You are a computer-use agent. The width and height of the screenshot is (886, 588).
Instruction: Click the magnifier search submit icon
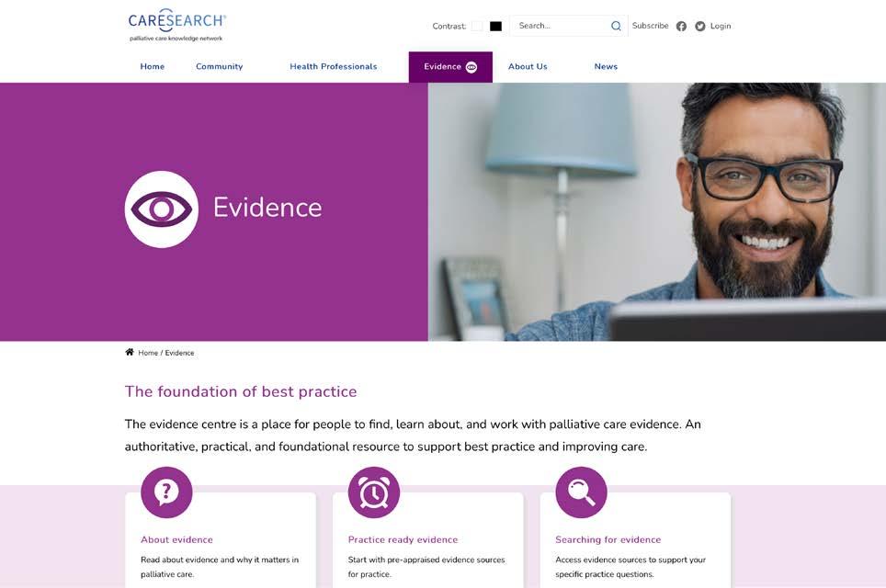click(616, 26)
